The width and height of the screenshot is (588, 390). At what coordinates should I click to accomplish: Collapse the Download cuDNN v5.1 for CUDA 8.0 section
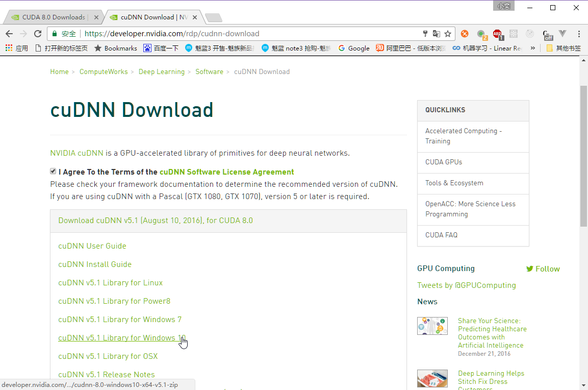tap(155, 221)
